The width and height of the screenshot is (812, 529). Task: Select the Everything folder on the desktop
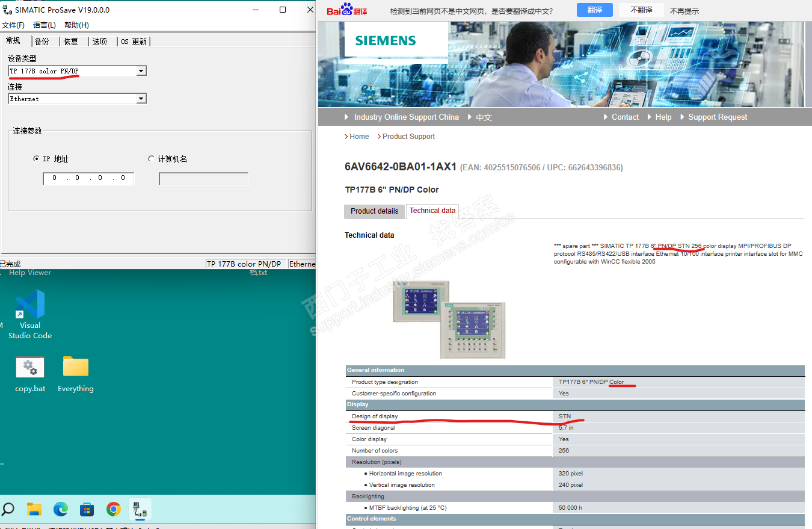(x=76, y=374)
